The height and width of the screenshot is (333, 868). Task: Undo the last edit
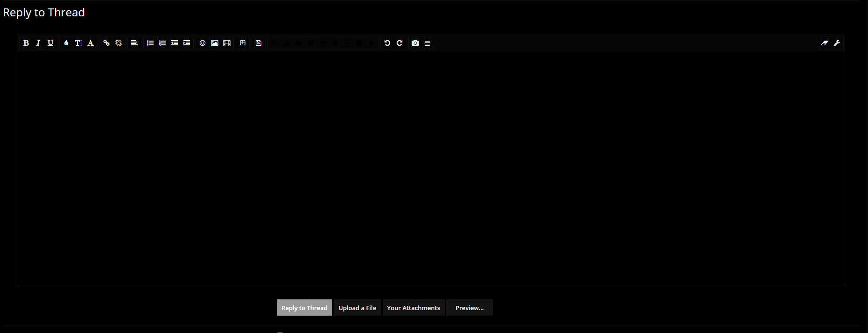[x=387, y=43]
